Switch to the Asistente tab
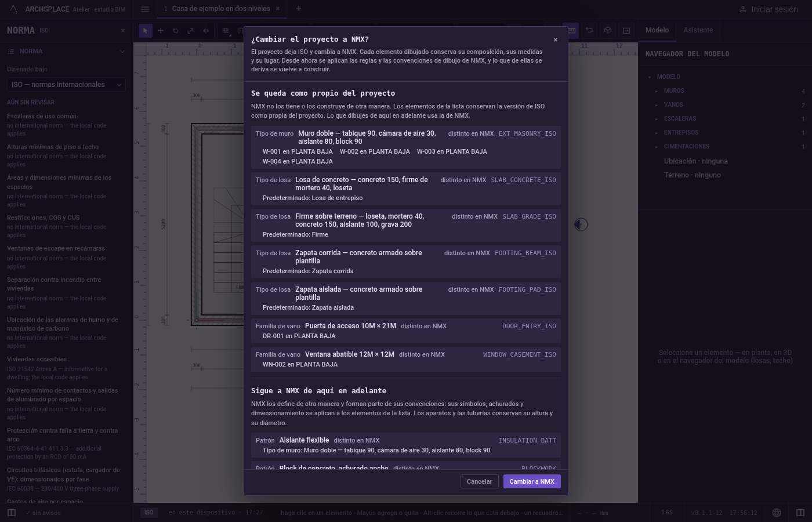The width and height of the screenshot is (812, 522). [x=698, y=30]
